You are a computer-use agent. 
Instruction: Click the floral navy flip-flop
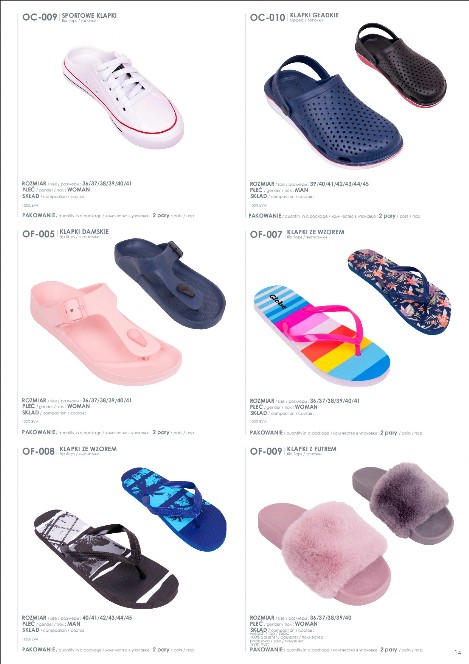[399, 291]
